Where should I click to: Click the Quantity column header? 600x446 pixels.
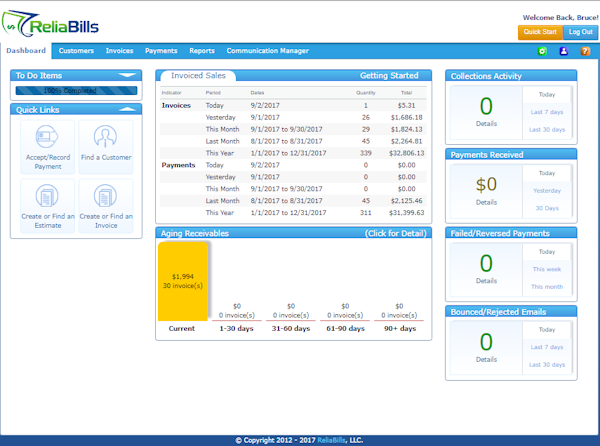[x=365, y=93]
